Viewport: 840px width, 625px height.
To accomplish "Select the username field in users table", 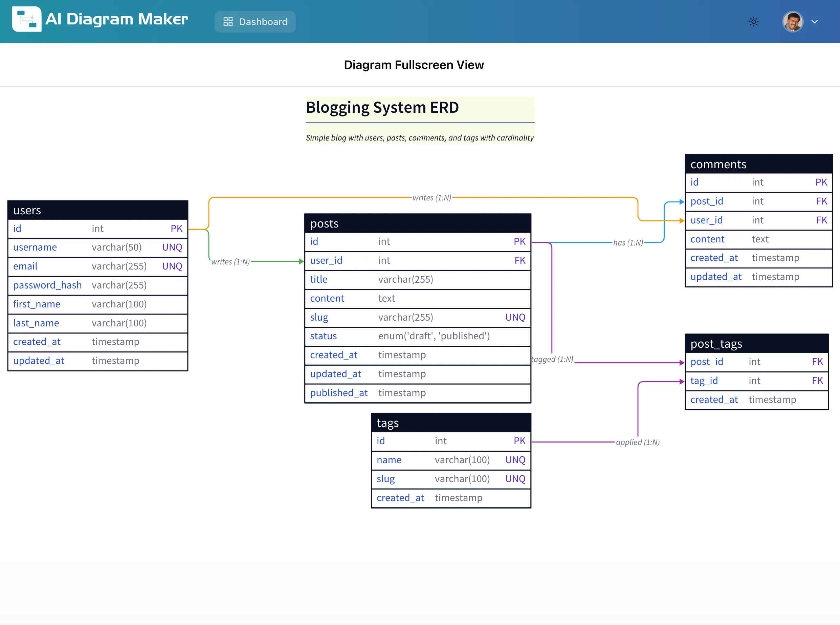I will click(x=35, y=247).
